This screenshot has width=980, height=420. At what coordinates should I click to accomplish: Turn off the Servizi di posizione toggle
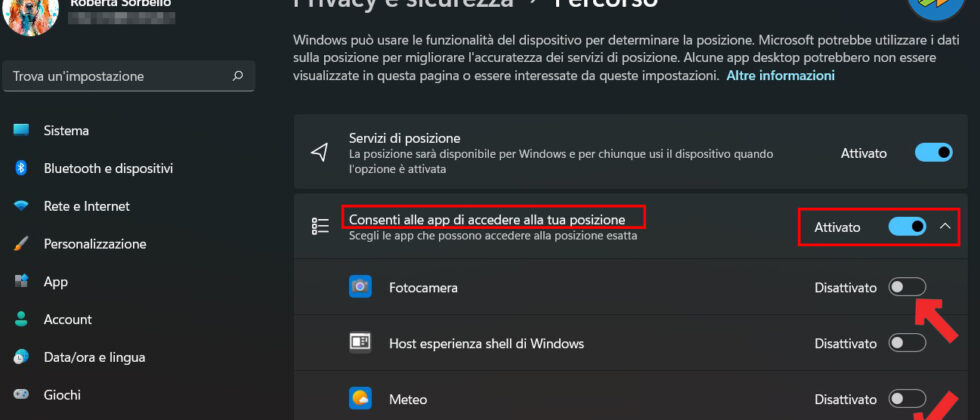[x=933, y=152]
